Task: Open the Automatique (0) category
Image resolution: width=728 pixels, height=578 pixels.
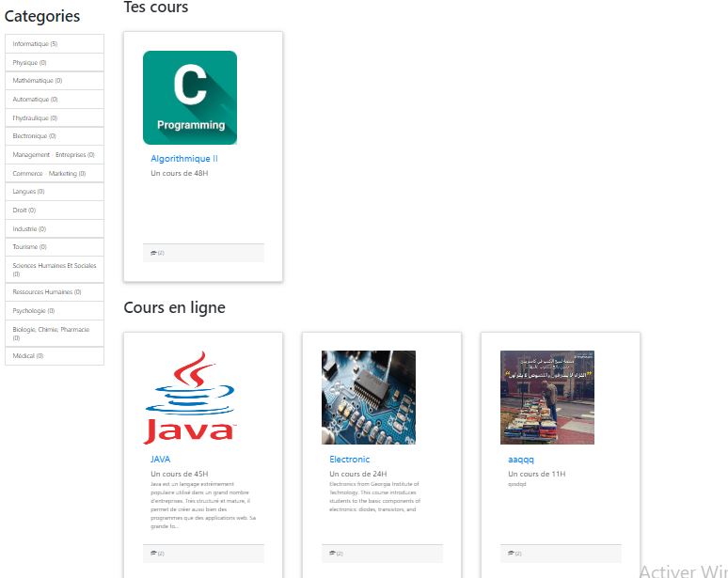Action: click(x=55, y=100)
